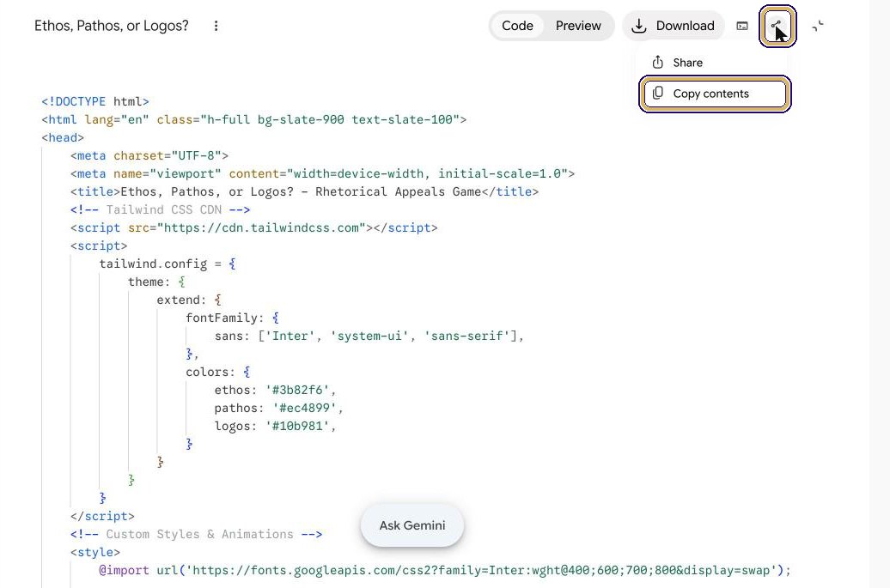Switch to the Preview view
The width and height of the screenshot is (890, 588).
(578, 26)
